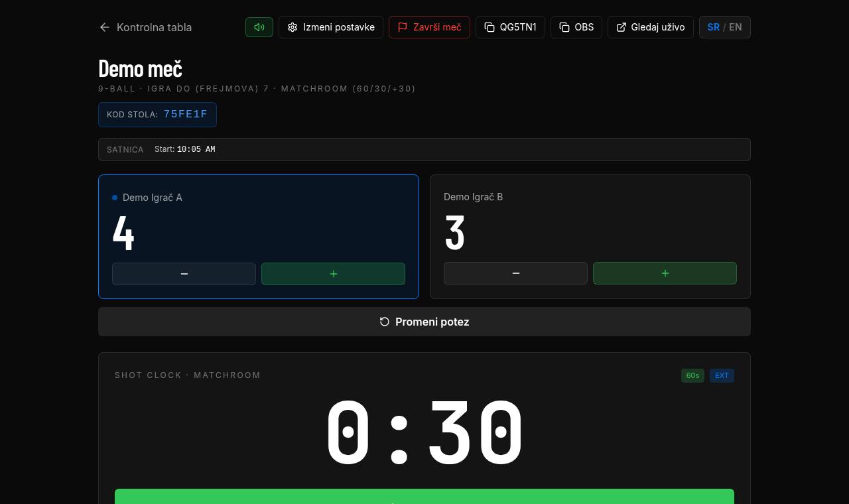
Task: Click the green shot clock start bar
Action: (x=424, y=496)
